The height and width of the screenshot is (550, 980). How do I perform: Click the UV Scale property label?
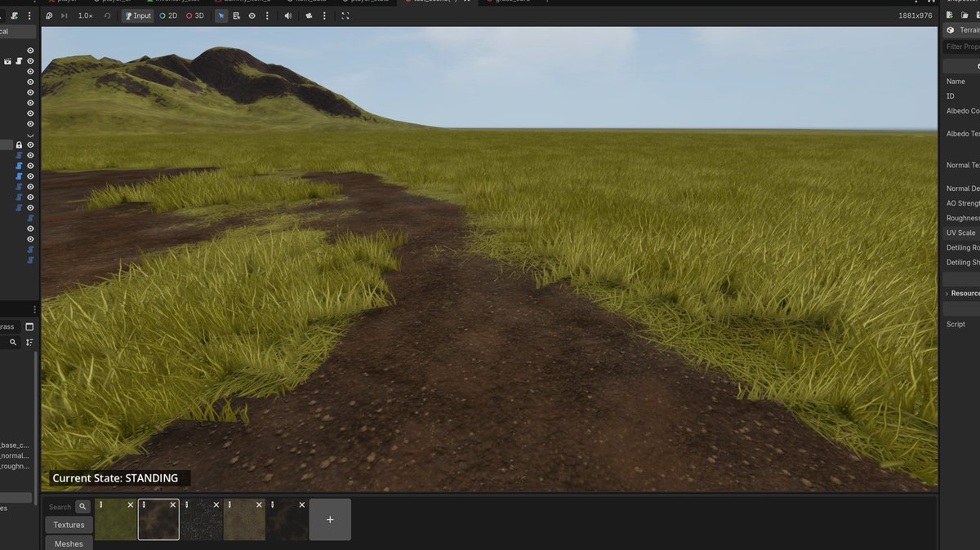pos(960,233)
